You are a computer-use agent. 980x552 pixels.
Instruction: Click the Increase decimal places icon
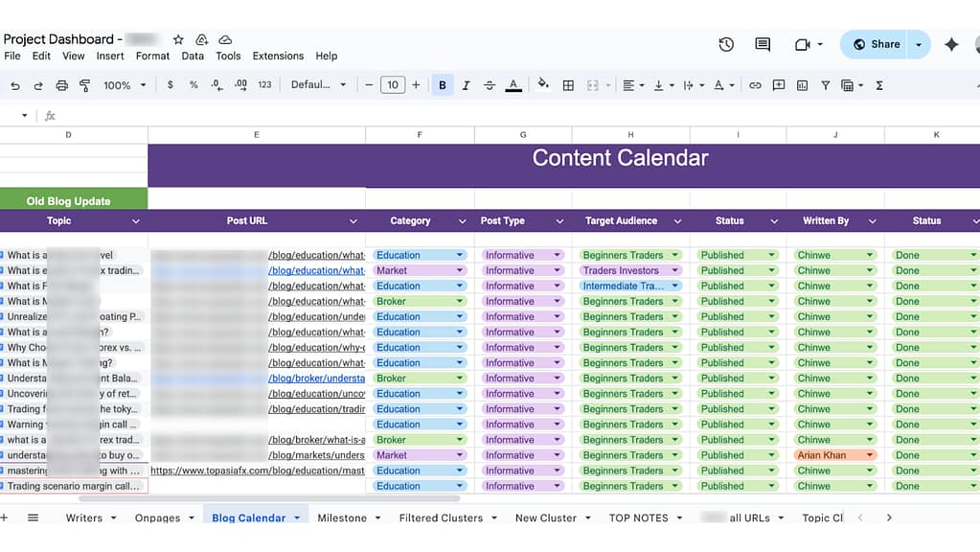click(x=239, y=84)
